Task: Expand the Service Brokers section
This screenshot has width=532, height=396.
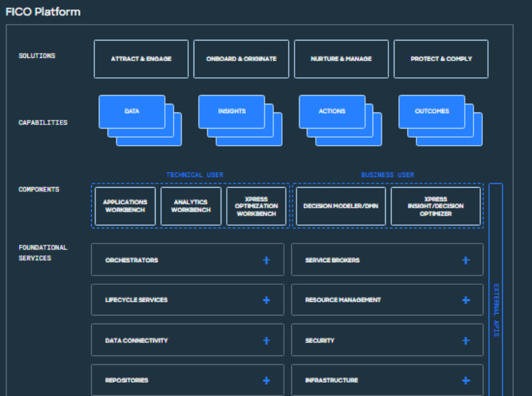Action: pos(465,260)
